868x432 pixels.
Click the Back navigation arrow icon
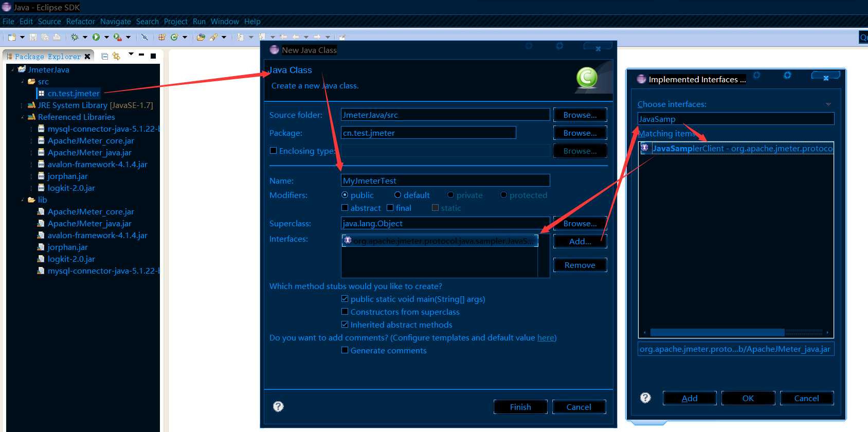coord(296,37)
